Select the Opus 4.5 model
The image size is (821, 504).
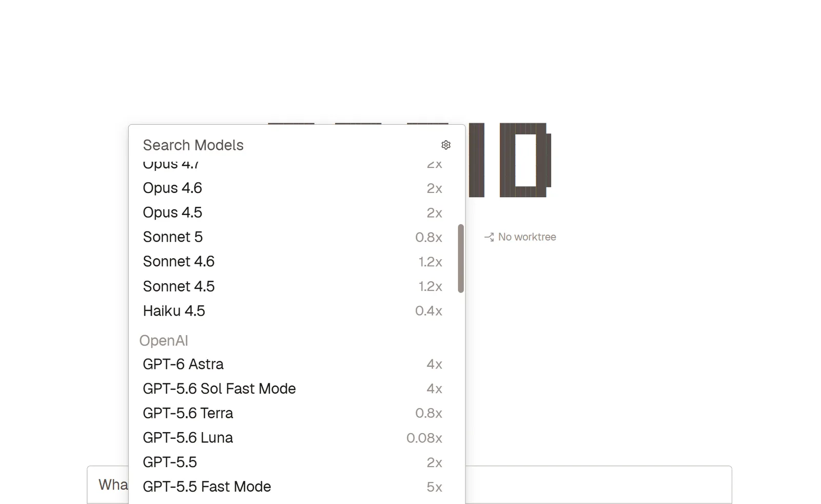point(292,212)
